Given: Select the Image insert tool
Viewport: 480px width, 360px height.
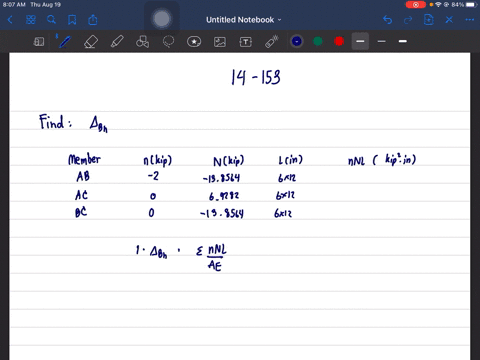Looking at the screenshot, I should (220, 42).
